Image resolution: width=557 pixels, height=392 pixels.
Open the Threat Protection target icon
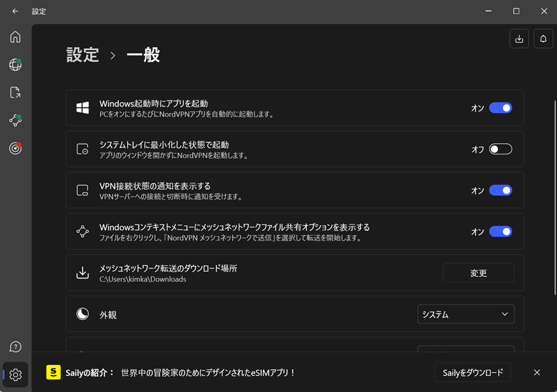coord(15,148)
